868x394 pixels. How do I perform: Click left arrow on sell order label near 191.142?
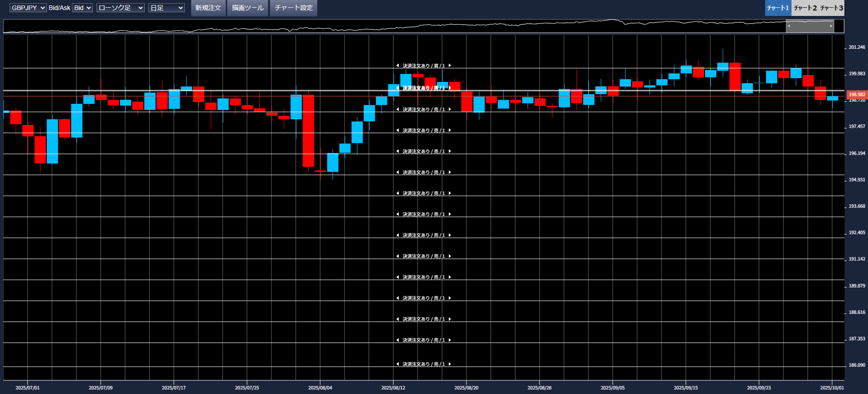(397, 256)
